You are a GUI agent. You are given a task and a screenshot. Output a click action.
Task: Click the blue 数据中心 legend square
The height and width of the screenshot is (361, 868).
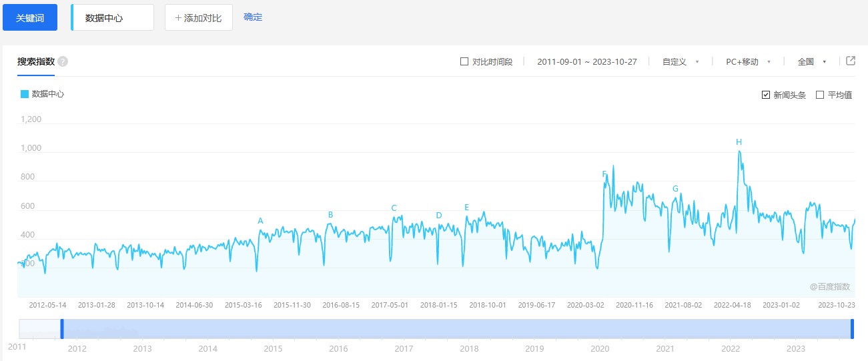(x=25, y=94)
